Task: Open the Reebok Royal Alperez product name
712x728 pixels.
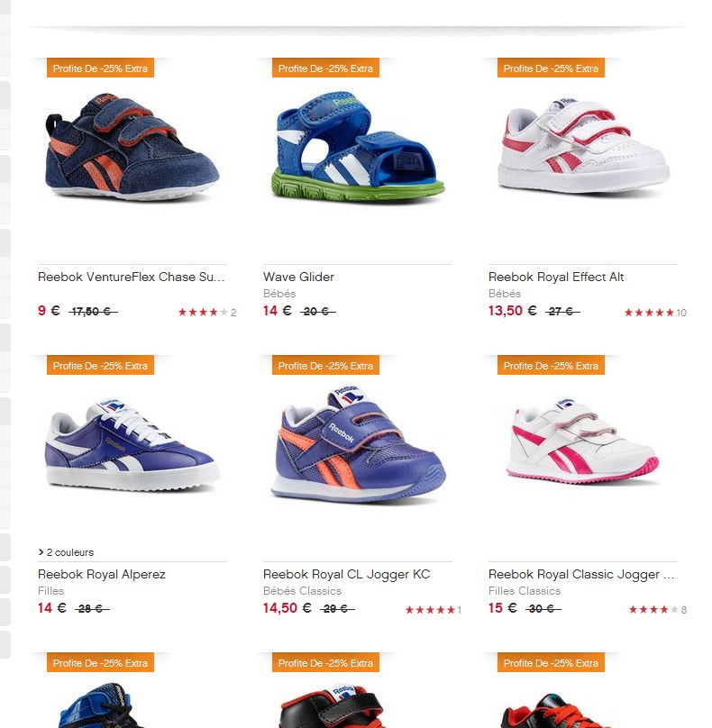Action: click(101, 574)
